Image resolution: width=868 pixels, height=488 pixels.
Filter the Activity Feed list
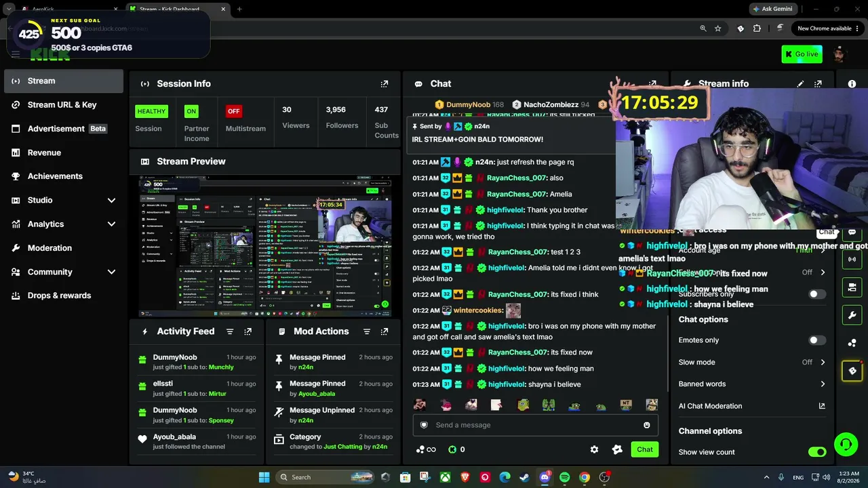(x=230, y=331)
